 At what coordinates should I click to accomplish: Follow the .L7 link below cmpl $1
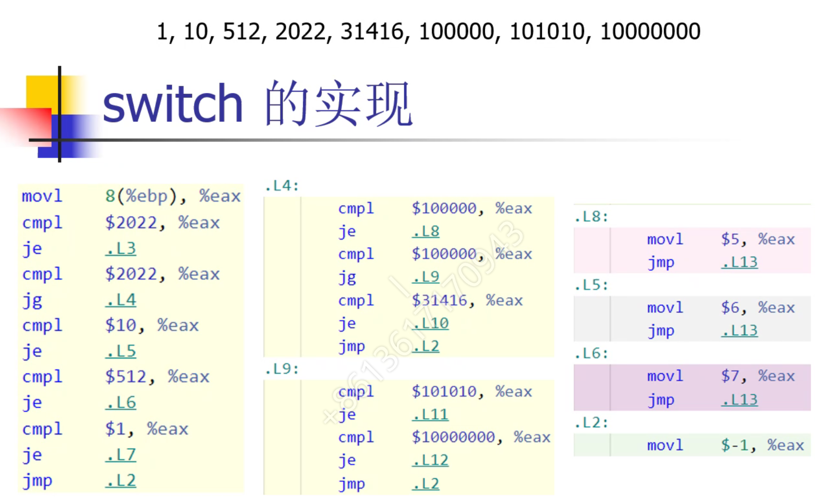pos(121,454)
